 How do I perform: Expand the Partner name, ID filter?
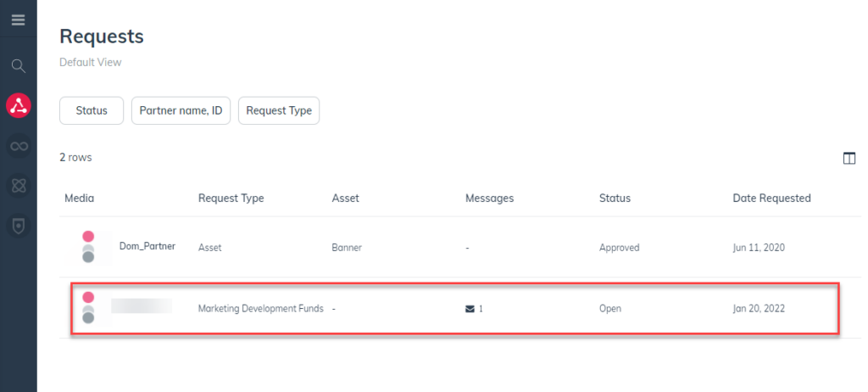click(181, 110)
